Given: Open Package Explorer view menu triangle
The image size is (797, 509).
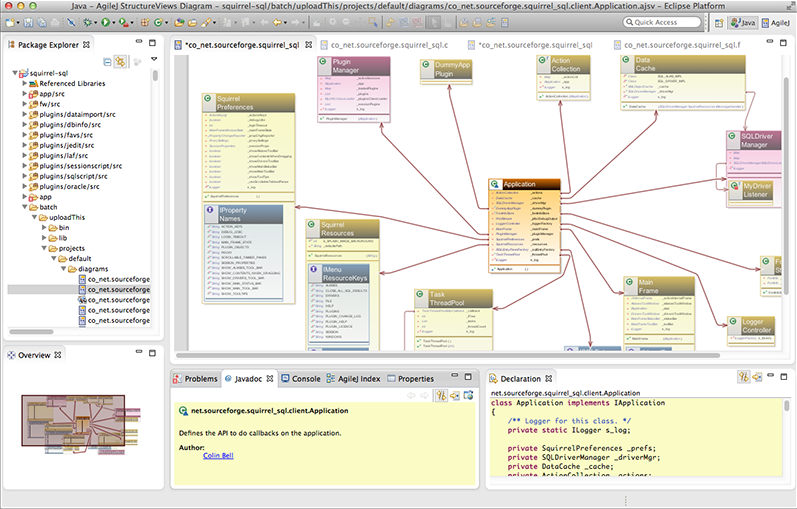Looking at the screenshot, I should [154, 59].
